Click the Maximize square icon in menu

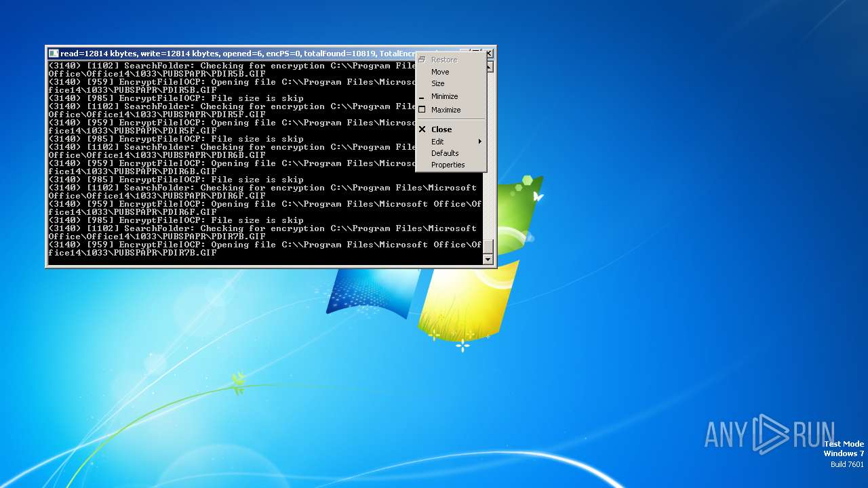tap(422, 110)
